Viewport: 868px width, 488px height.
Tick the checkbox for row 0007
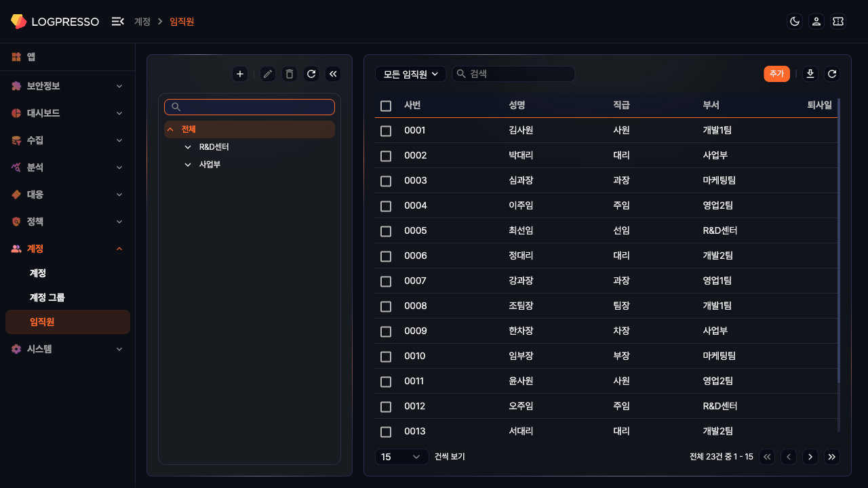386,281
